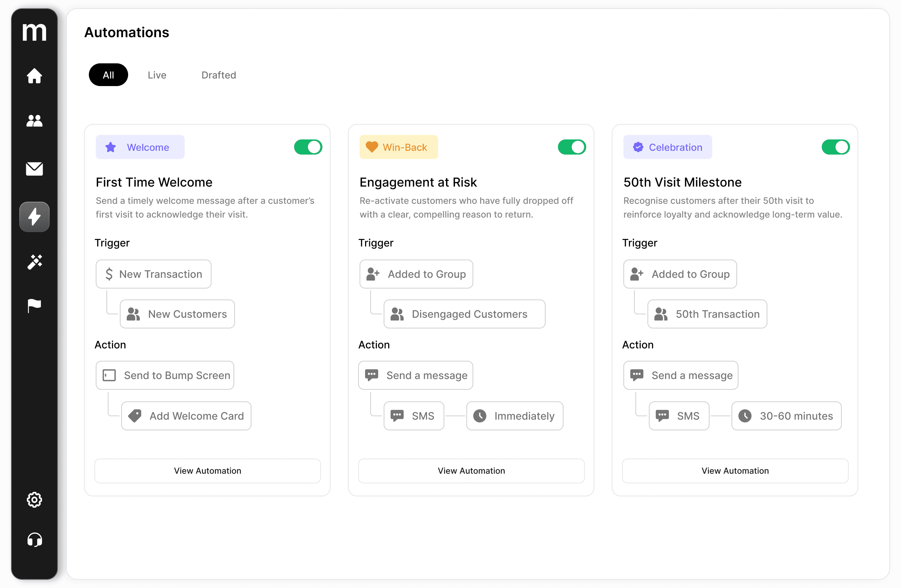
Task: Click the flag icon in sidebar
Action: 34,305
